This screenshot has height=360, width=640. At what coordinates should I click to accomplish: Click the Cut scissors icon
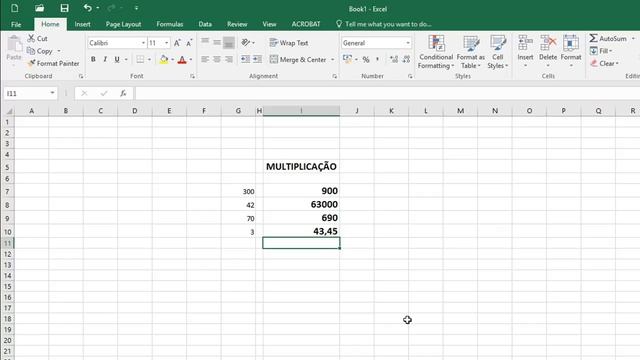coord(31,38)
